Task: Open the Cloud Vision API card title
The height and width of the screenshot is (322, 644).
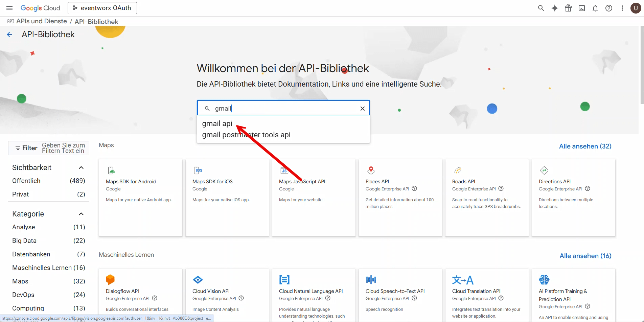Action: 211,291
